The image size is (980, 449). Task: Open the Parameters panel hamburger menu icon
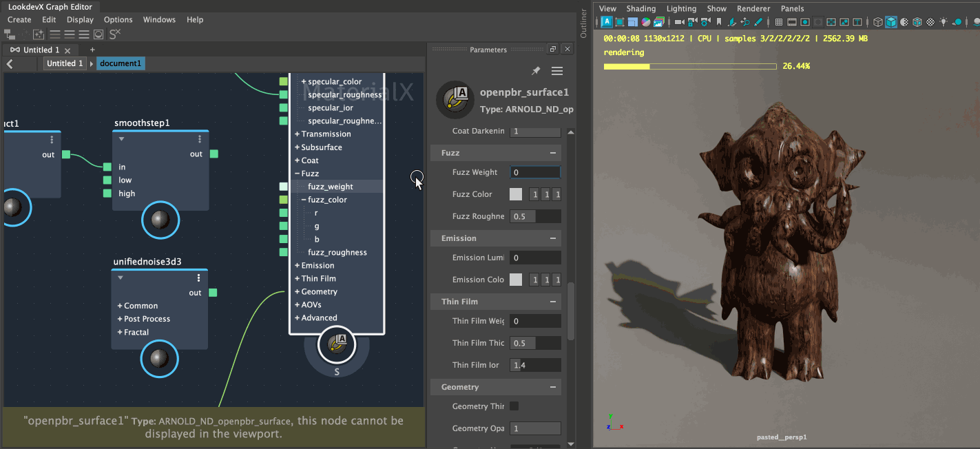point(557,70)
